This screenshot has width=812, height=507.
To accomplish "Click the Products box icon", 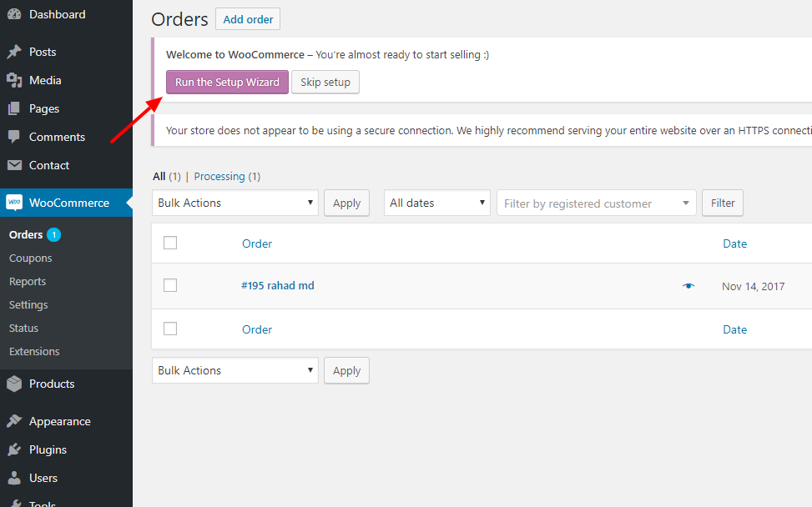I will click(14, 384).
